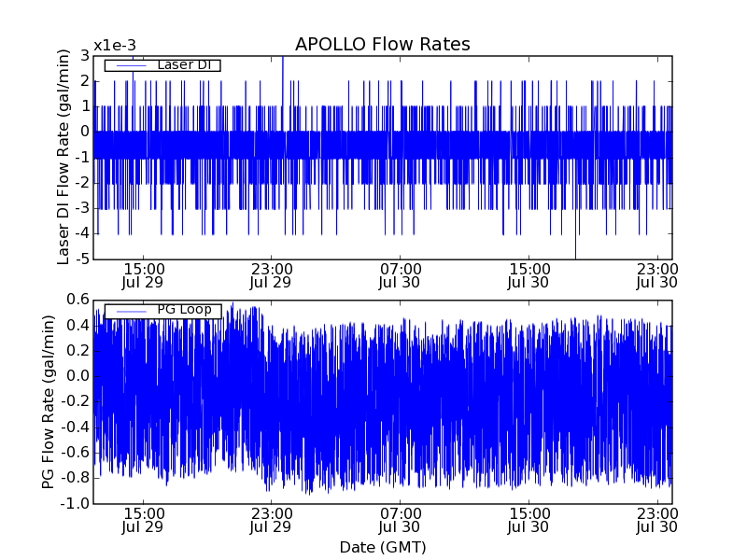
Task: Click '23:00 Jul 29' under the PG Loop plot
Action: (x=271, y=521)
